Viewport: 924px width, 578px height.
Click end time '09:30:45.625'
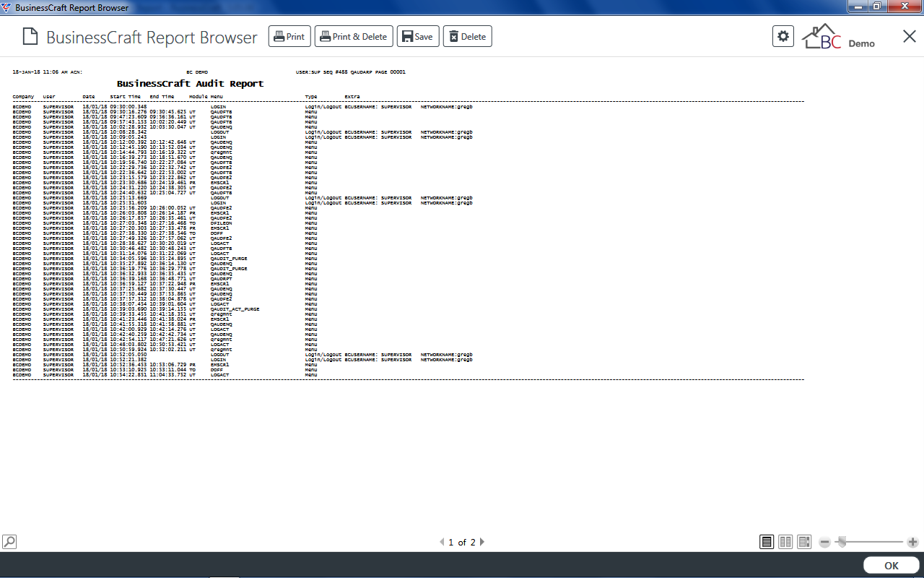168,112
